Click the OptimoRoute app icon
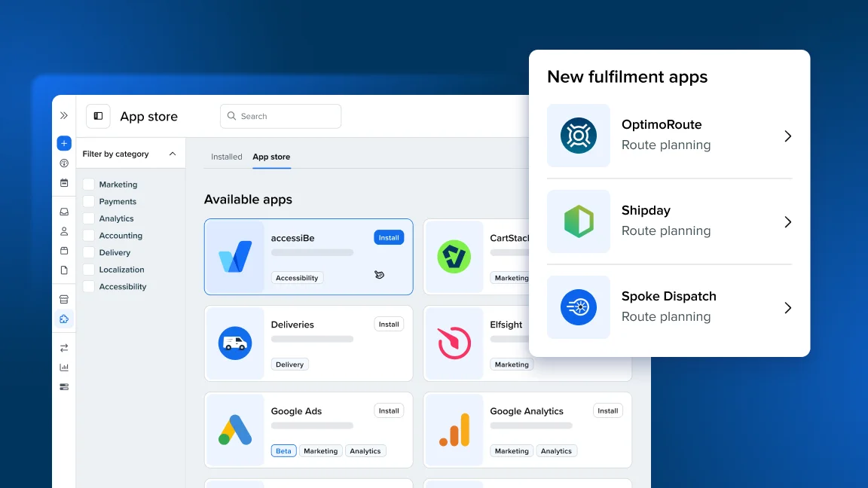868x488 pixels. 579,136
